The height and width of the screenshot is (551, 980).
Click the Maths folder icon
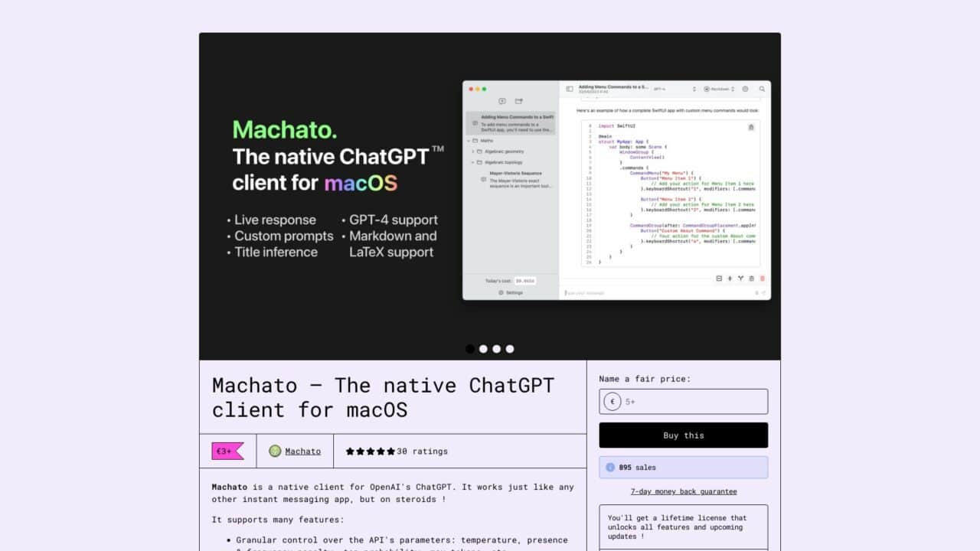475,141
